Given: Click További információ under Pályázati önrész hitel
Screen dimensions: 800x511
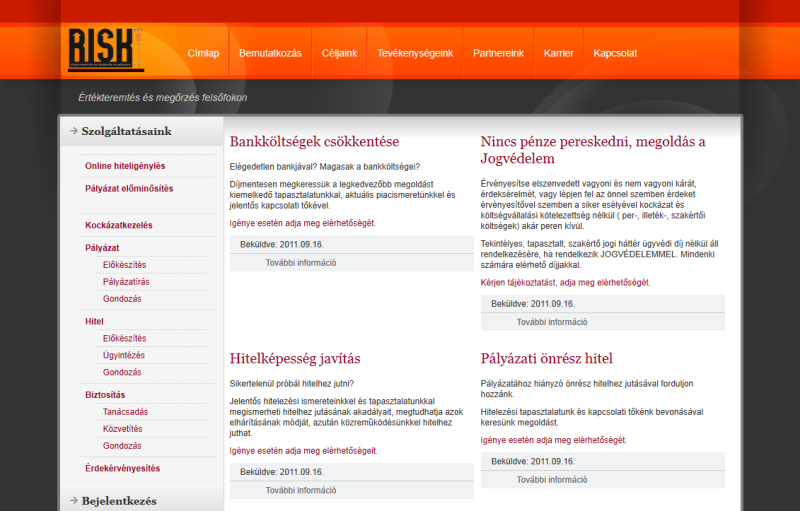Looking at the screenshot, I should 552,479.
